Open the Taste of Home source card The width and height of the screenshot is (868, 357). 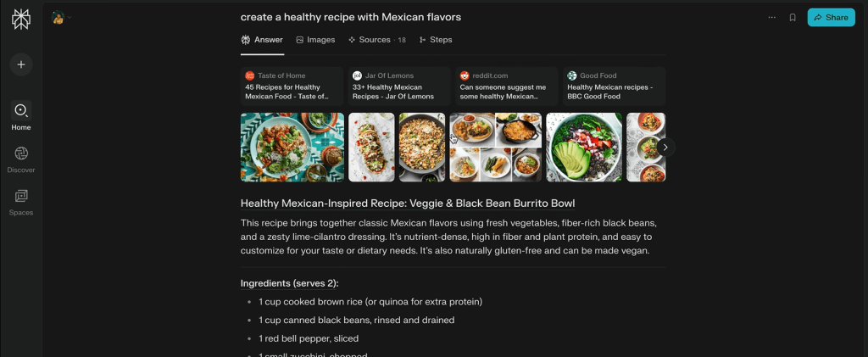point(292,86)
